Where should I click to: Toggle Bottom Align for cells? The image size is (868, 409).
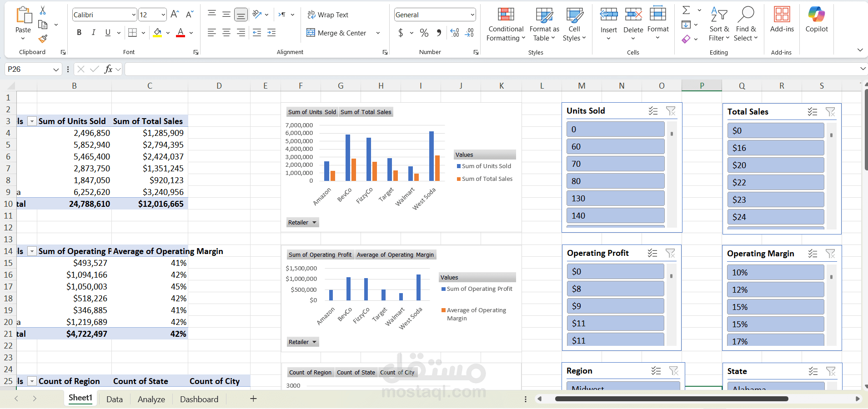point(241,15)
